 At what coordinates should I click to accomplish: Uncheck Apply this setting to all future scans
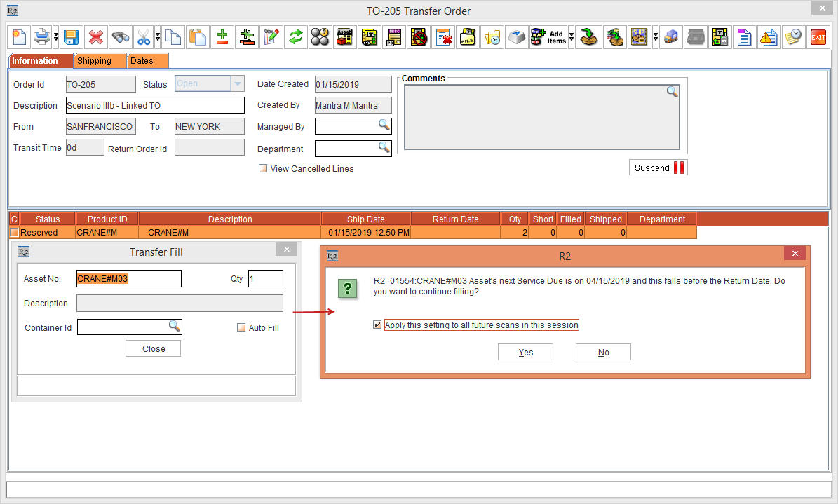coord(378,325)
